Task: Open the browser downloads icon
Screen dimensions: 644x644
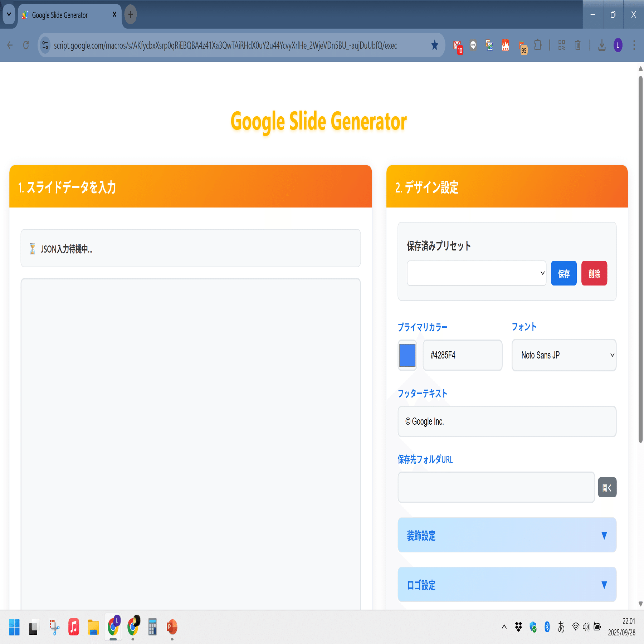Action: (602, 45)
